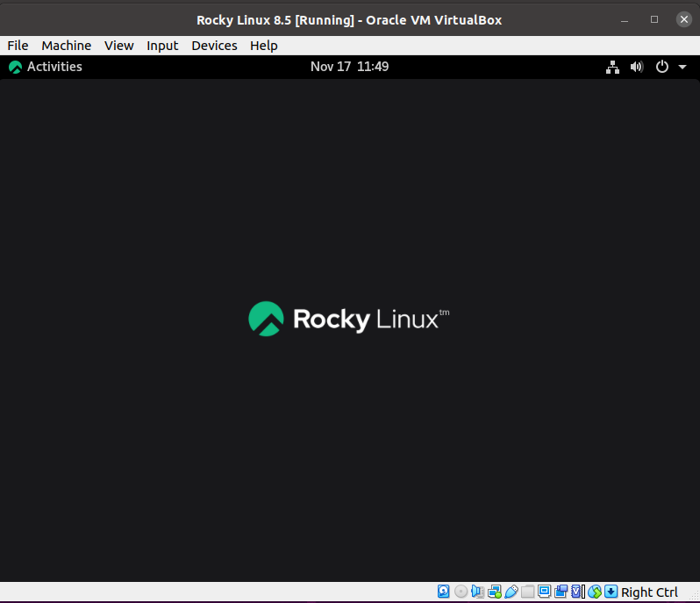Click the optical disc status icon
Viewport: 700px width, 603px height.
[x=461, y=592]
